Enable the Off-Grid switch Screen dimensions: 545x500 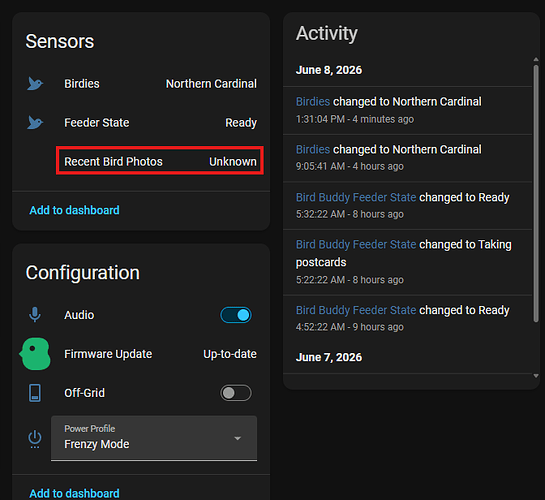tap(236, 393)
